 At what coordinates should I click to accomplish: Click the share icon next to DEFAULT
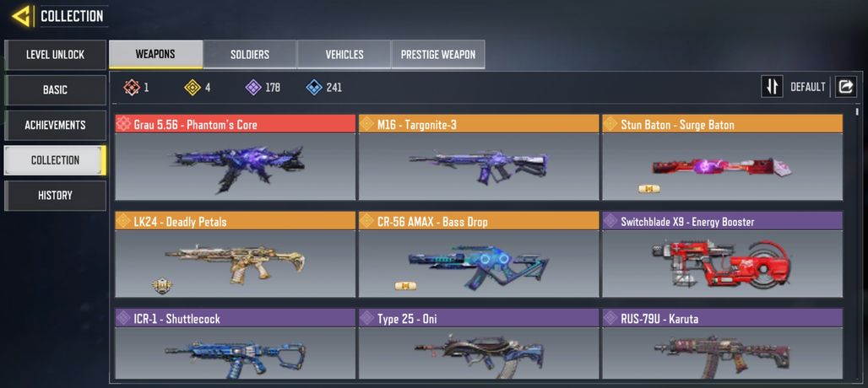tap(845, 87)
